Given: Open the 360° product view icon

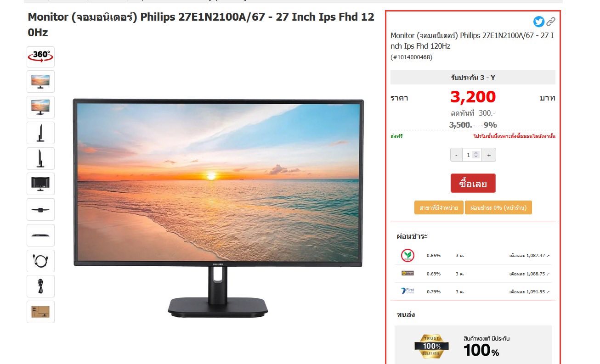Looking at the screenshot, I should (x=40, y=57).
